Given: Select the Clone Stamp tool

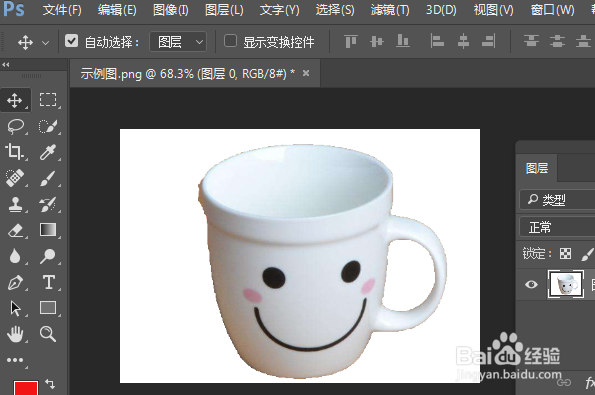Looking at the screenshot, I should [15, 204].
